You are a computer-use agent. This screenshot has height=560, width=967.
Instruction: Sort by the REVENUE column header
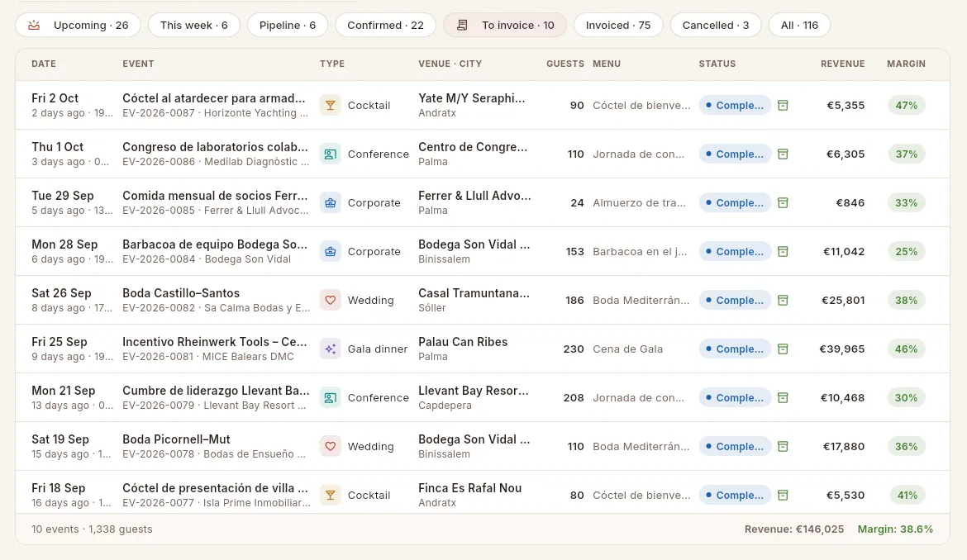coord(842,64)
